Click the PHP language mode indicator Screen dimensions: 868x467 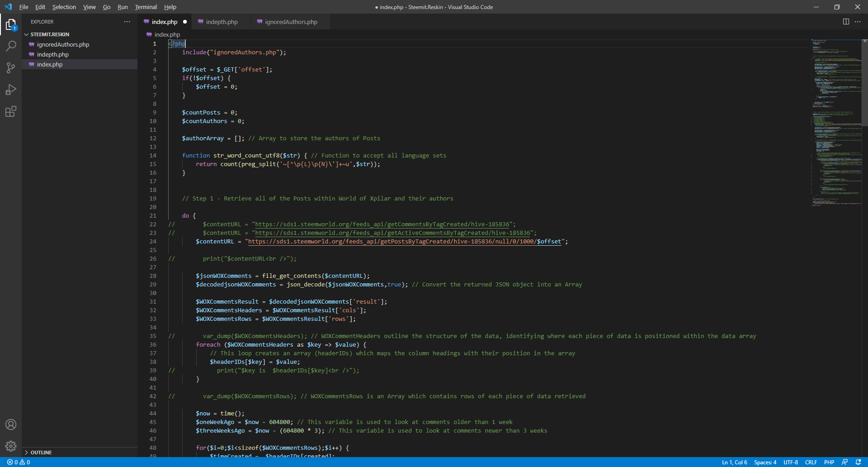tap(829, 462)
